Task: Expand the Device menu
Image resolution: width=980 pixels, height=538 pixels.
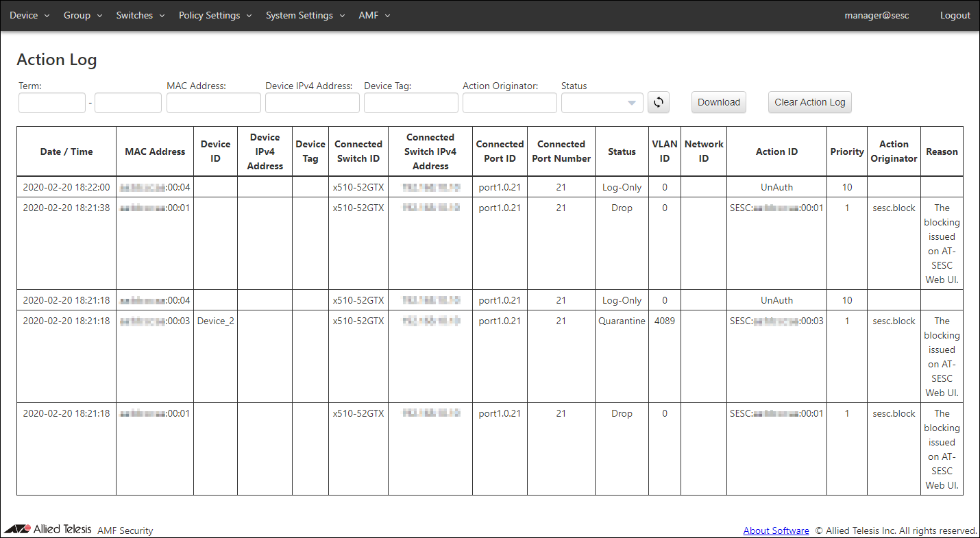Action: click(x=29, y=15)
